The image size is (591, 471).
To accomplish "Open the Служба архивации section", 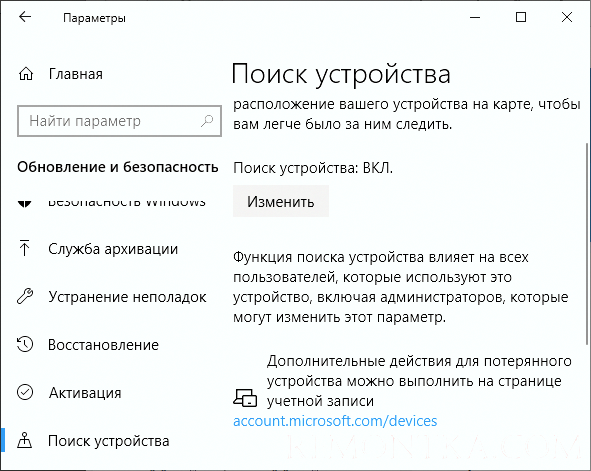I will [113, 249].
